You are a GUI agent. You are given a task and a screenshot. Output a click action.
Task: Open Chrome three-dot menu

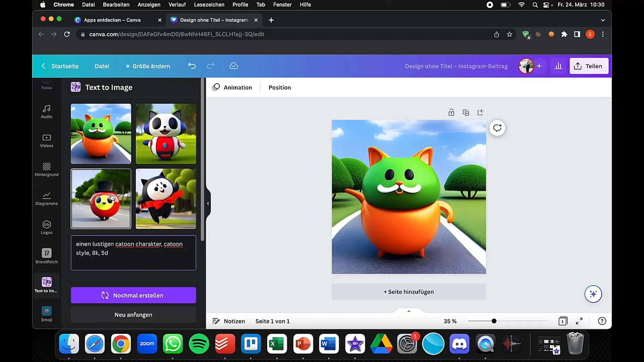(603, 34)
